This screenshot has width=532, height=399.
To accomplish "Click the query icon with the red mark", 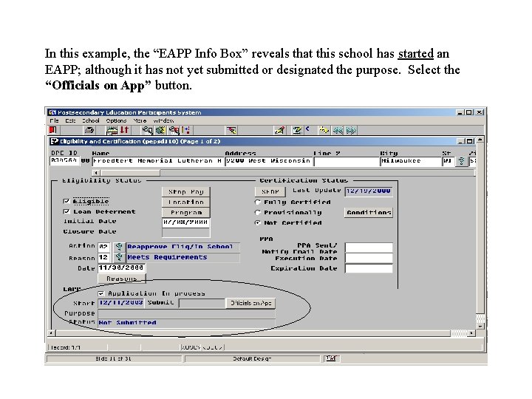I will 174,130.
